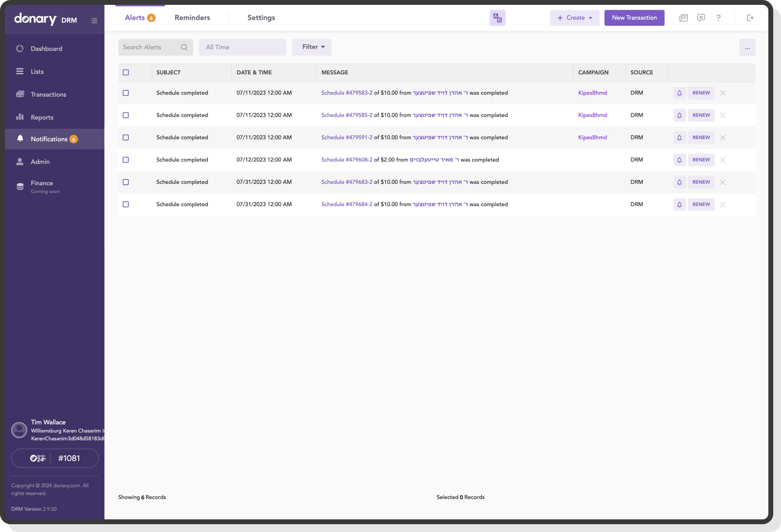Click the Notifications bell icon in sidebar
The image size is (781, 532).
pyautogui.click(x=19, y=139)
